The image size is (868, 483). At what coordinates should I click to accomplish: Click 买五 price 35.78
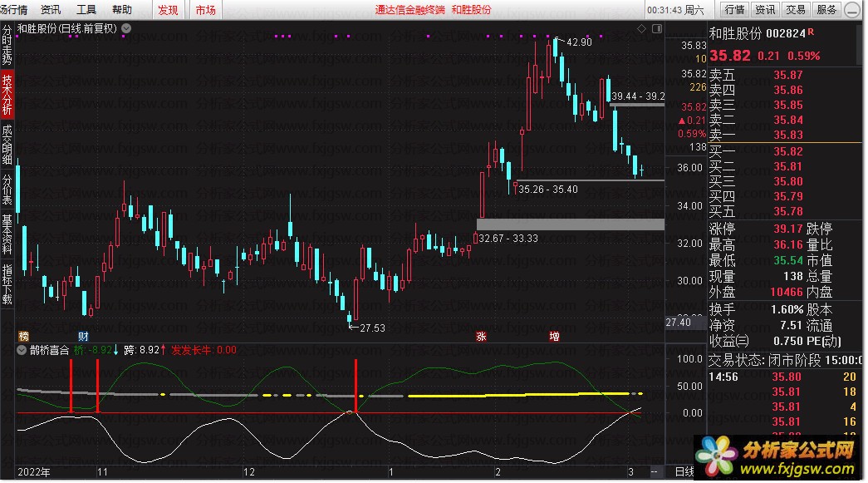(x=787, y=211)
